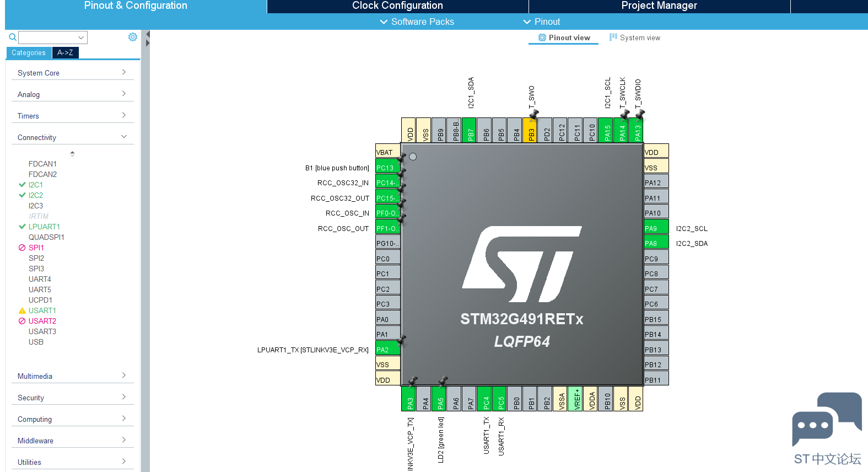Viewport: 868px width, 472px height.
Task: Click the Pinout view chip icon
Action: [542, 37]
